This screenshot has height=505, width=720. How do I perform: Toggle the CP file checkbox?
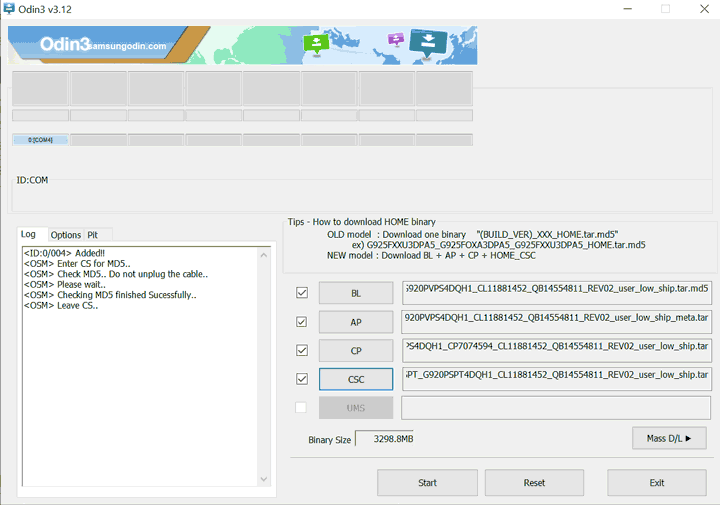click(302, 351)
